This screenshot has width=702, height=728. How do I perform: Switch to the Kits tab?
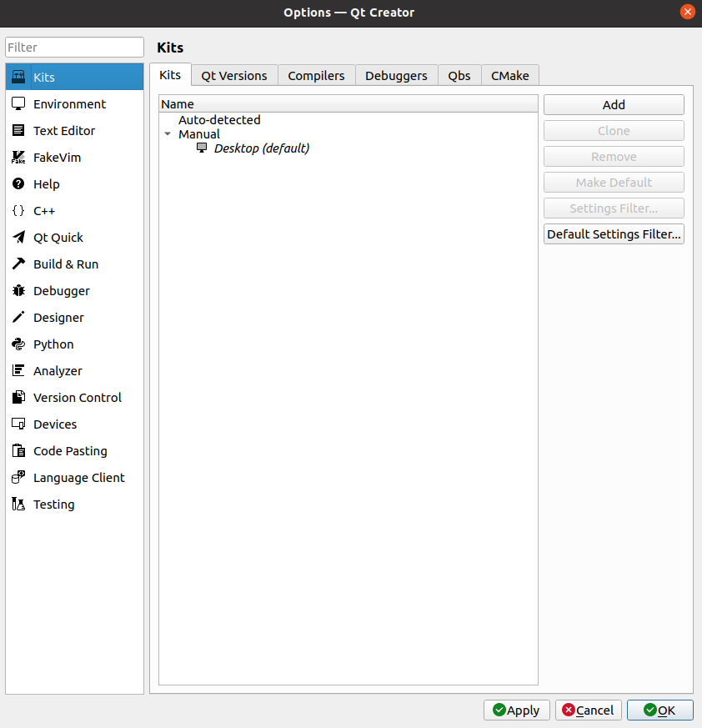[x=170, y=75]
